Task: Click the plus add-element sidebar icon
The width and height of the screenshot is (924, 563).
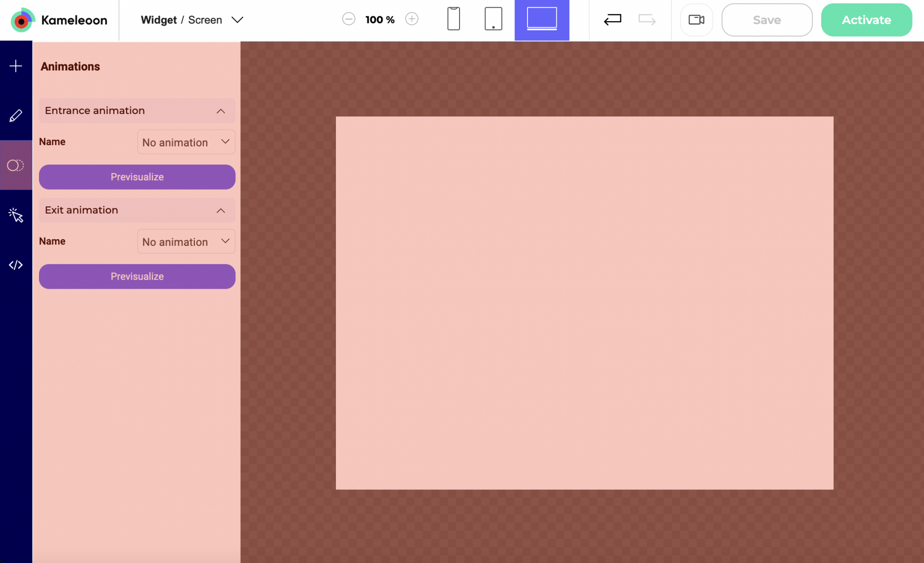Action: (16, 66)
